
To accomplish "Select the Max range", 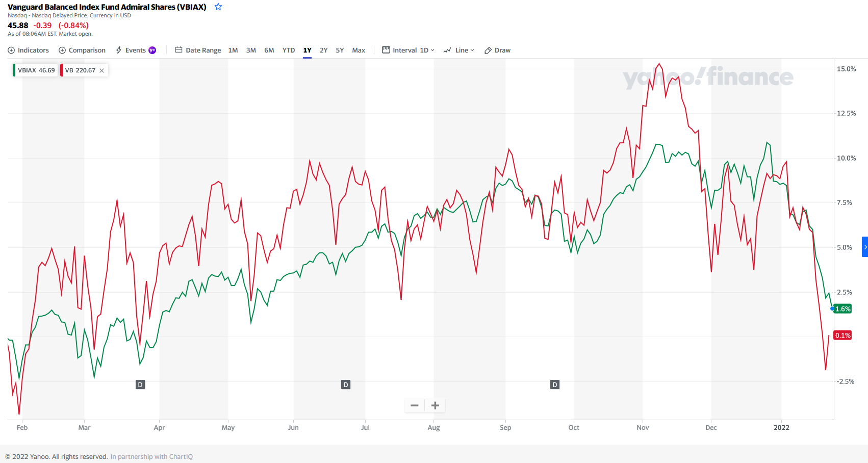I will point(359,50).
